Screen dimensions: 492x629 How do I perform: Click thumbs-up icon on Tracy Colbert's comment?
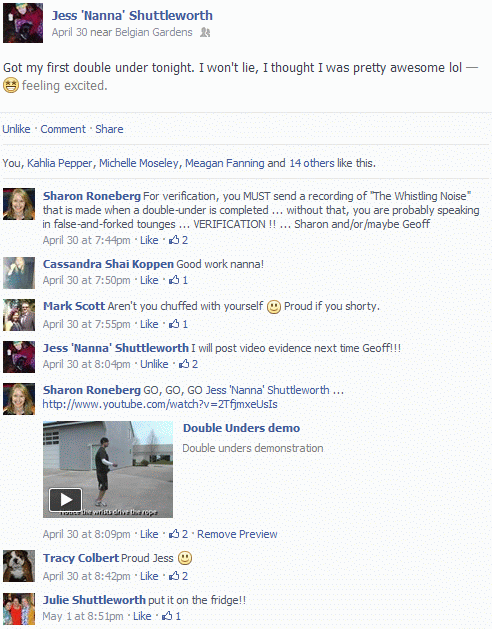[174, 576]
